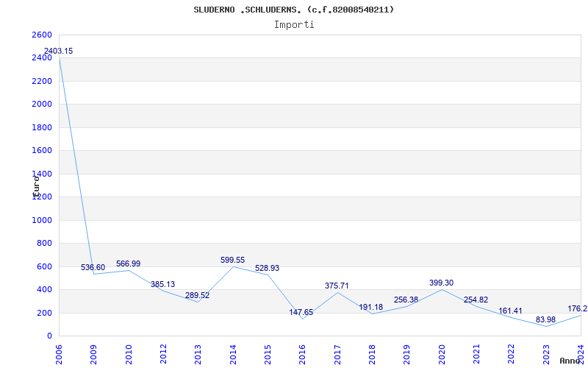This screenshot has height=368, width=588.
Task: Click the 2014 x-axis year label
Action: pyautogui.click(x=233, y=354)
